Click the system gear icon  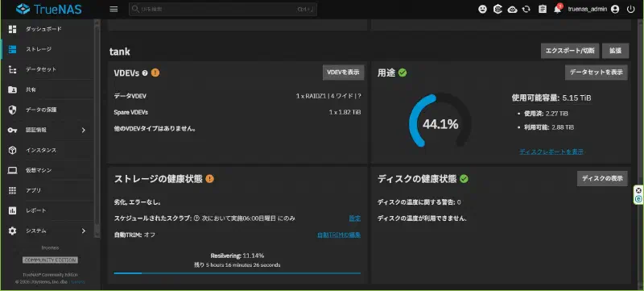[12, 231]
